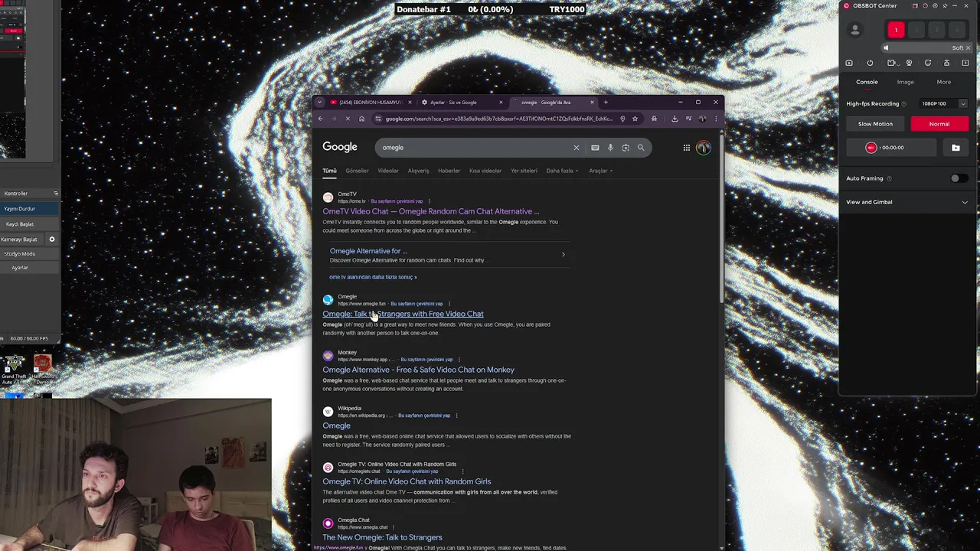
Task: Open OmeTV Video Chat result link
Action: 431,211
